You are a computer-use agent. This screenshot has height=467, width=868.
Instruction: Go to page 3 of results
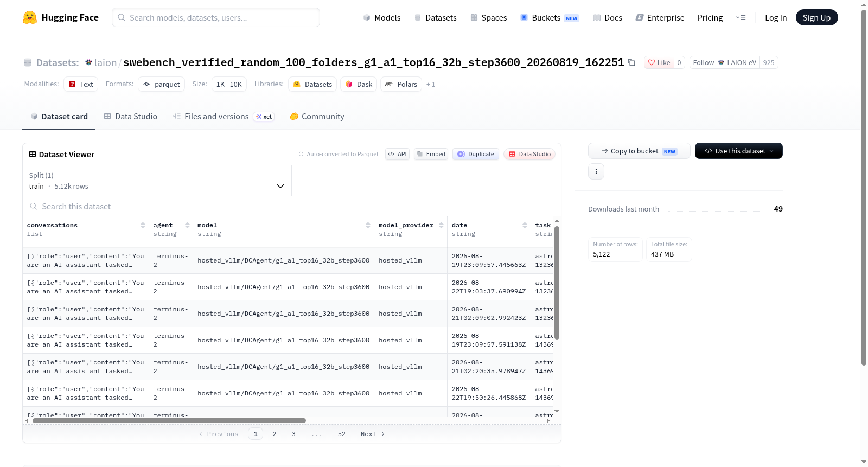[x=293, y=434]
